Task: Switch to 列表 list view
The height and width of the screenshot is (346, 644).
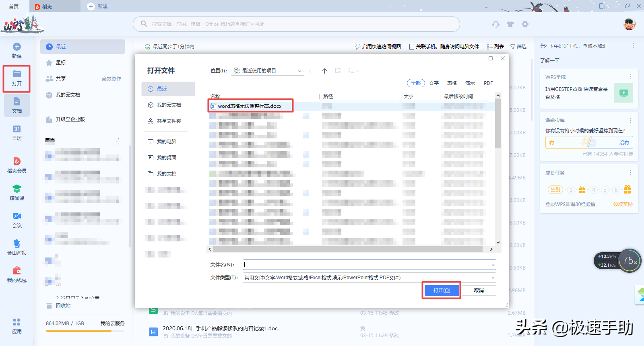Action: (x=495, y=47)
